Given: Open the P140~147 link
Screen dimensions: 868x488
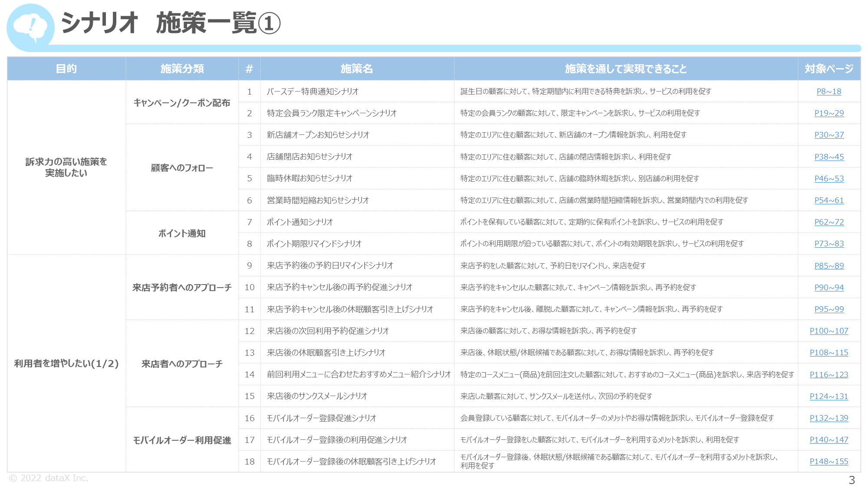Looking at the screenshot, I should [x=829, y=440].
